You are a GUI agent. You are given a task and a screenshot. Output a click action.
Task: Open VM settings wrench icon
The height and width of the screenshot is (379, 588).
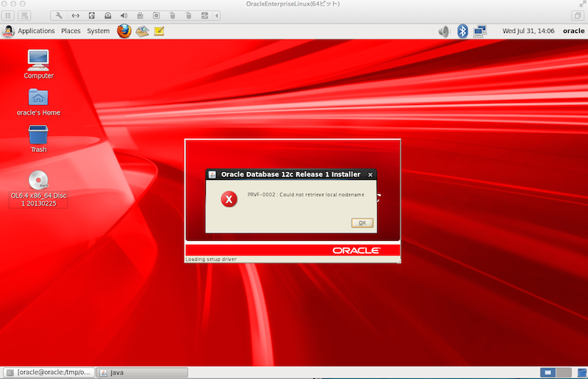(x=59, y=15)
